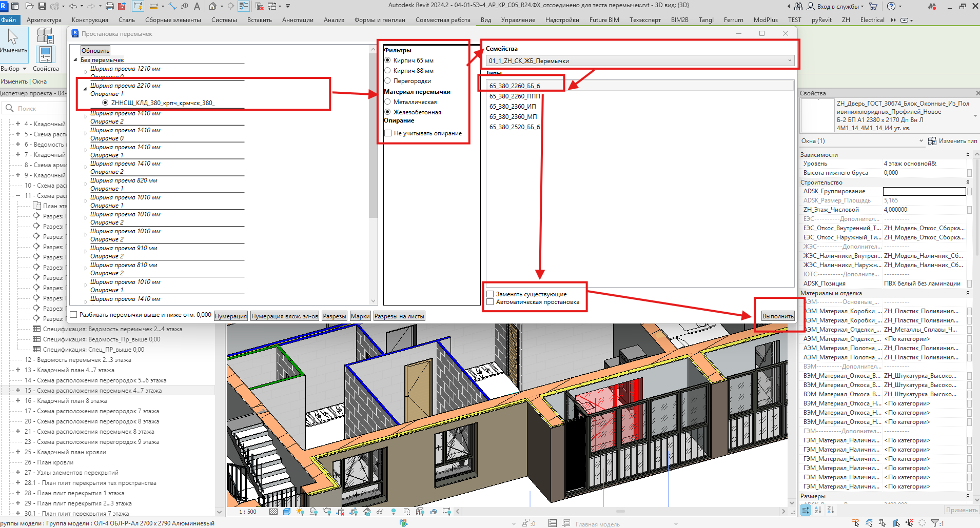The height and width of the screenshot is (528, 980).
Task: Open the Семейства family dropdown
Action: [x=640, y=61]
